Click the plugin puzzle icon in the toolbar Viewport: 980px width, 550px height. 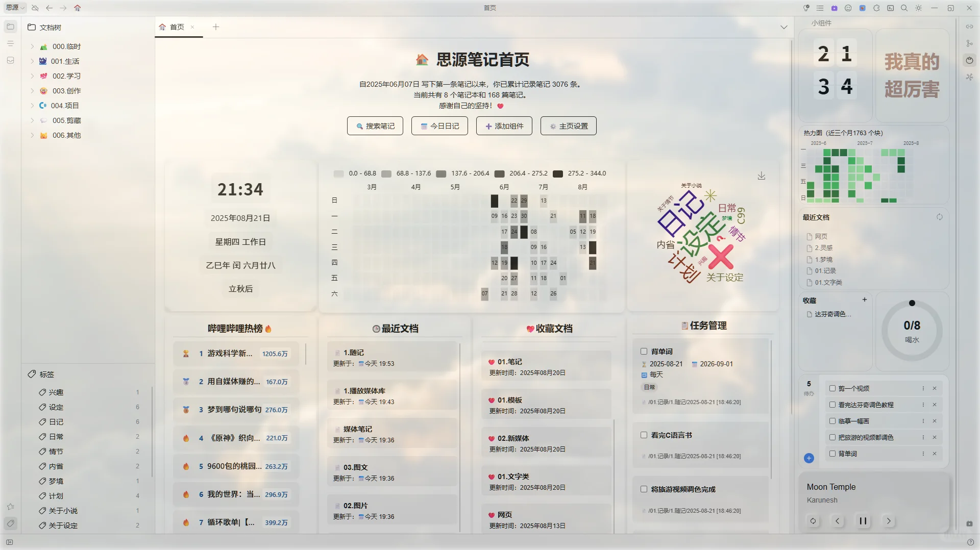coord(876,8)
